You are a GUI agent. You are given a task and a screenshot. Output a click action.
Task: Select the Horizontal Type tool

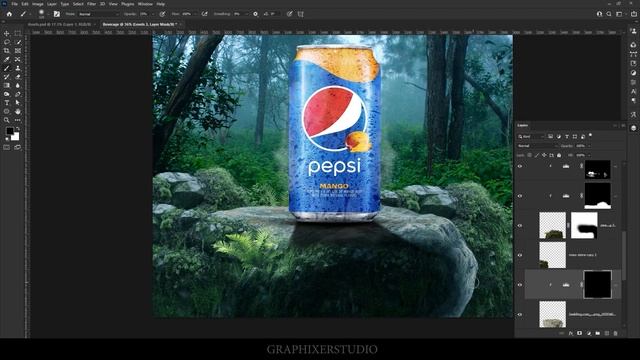pyautogui.click(x=7, y=102)
